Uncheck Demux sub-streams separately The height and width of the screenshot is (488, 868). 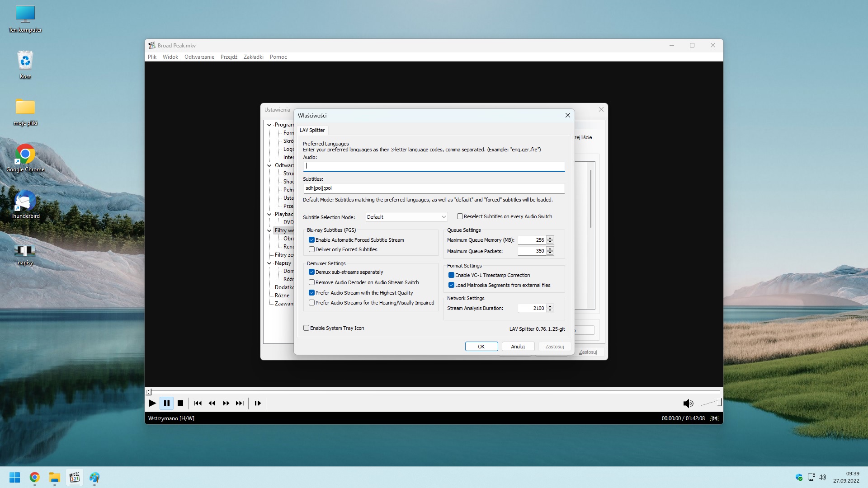point(311,272)
